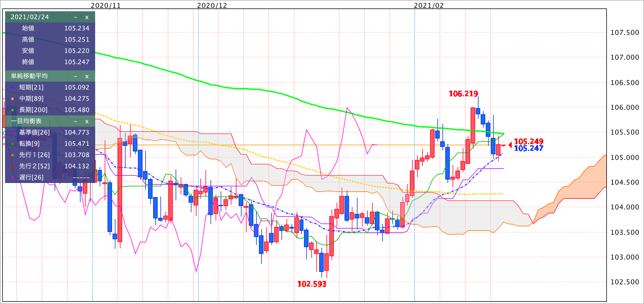Click the 104.000 price axis label

click(x=624, y=207)
